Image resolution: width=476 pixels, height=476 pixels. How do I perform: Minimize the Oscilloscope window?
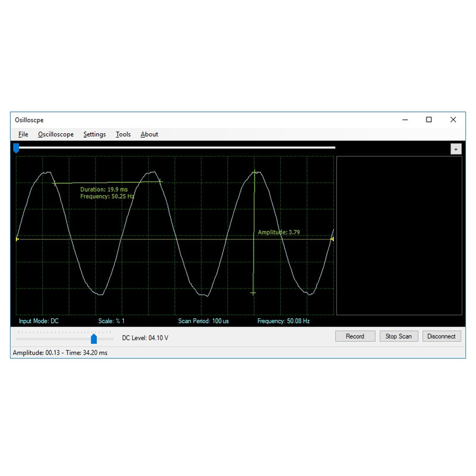click(x=405, y=120)
